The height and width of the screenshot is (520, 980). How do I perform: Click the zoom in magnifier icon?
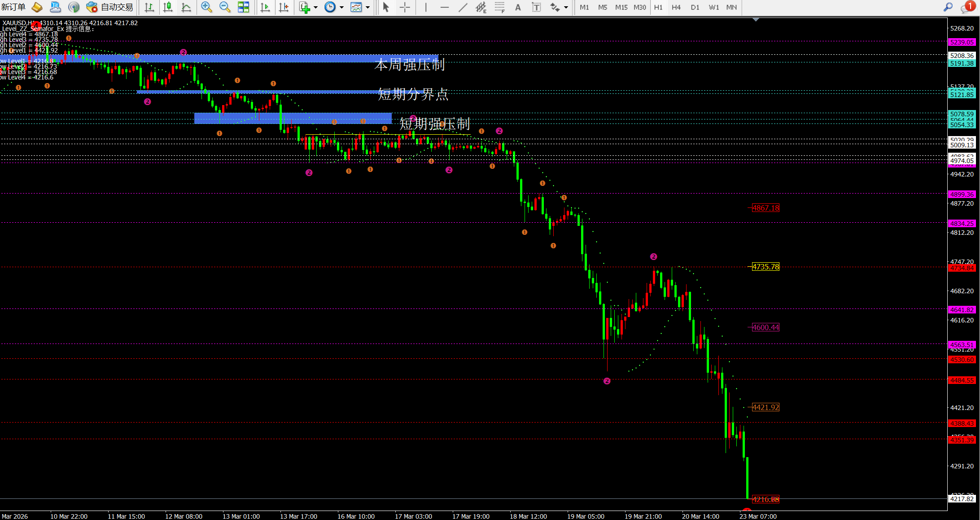pos(206,7)
